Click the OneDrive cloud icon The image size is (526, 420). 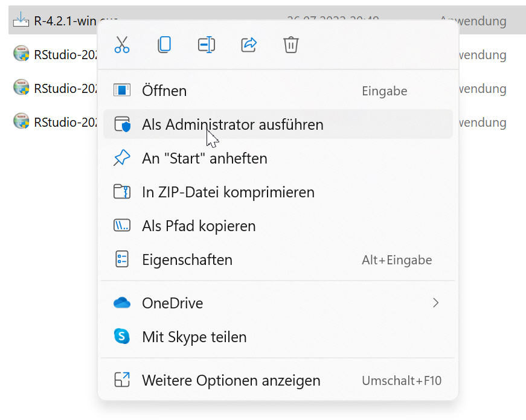[122, 303]
